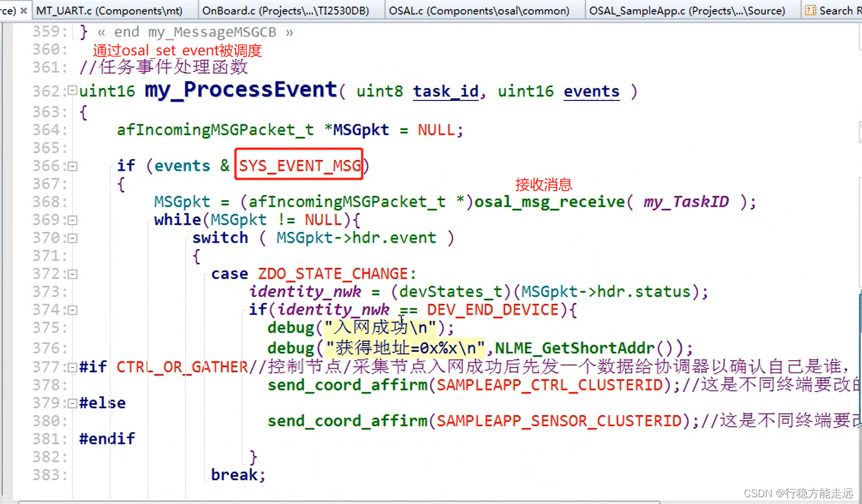The image size is (862, 504).
Task: Collapse the if block at line 366
Action: pos(72,167)
